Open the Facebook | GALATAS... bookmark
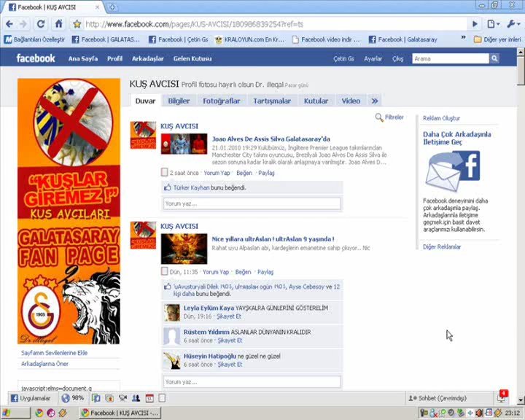The image size is (525, 420). click(x=106, y=39)
